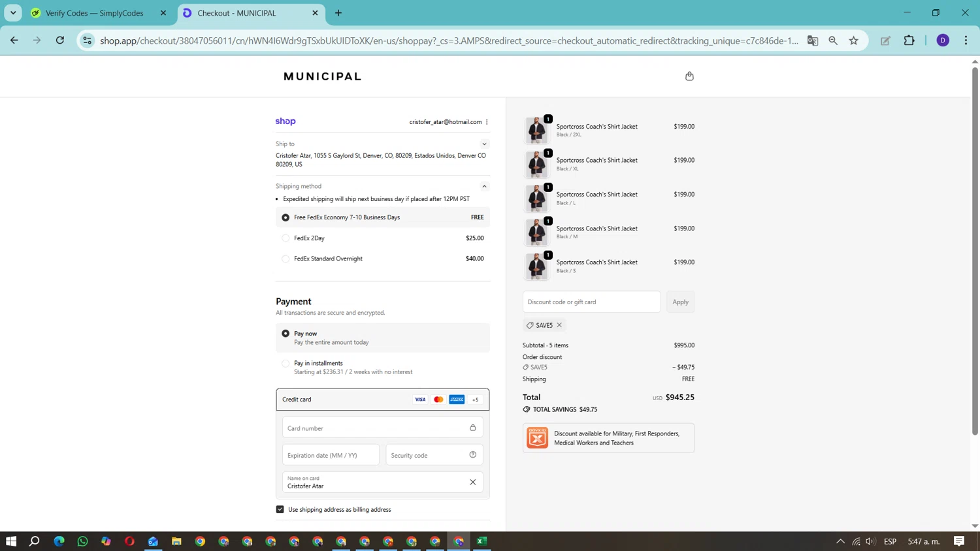The height and width of the screenshot is (551, 980).
Task: Click the Black / L jacket thumbnail
Action: (x=537, y=198)
